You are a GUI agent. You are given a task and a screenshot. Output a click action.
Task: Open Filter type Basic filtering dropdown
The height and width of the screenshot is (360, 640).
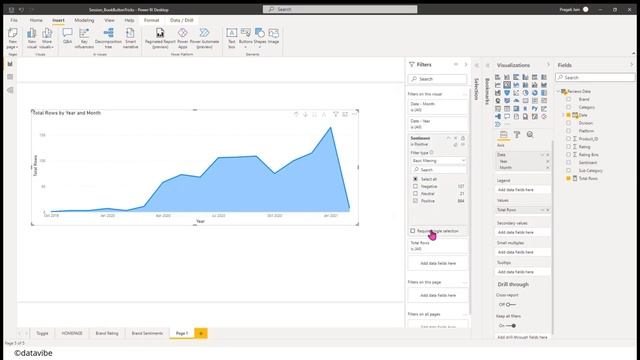tap(438, 161)
